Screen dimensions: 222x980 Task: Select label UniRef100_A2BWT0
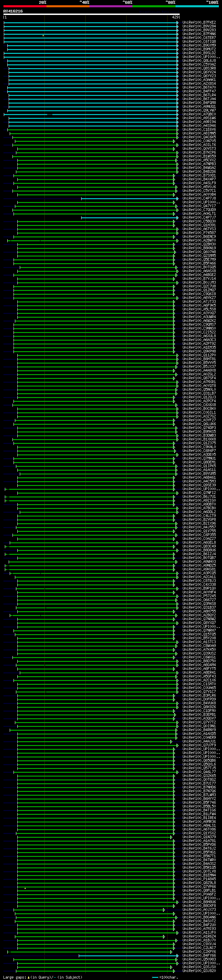click(x=199, y=241)
